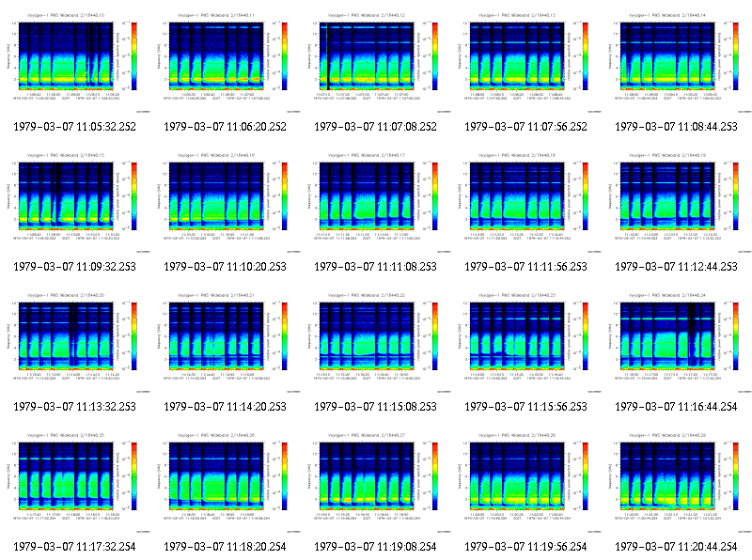Click the caption 1979-03-07 11:19:56.254
The width and height of the screenshot is (752, 560).
(526, 547)
